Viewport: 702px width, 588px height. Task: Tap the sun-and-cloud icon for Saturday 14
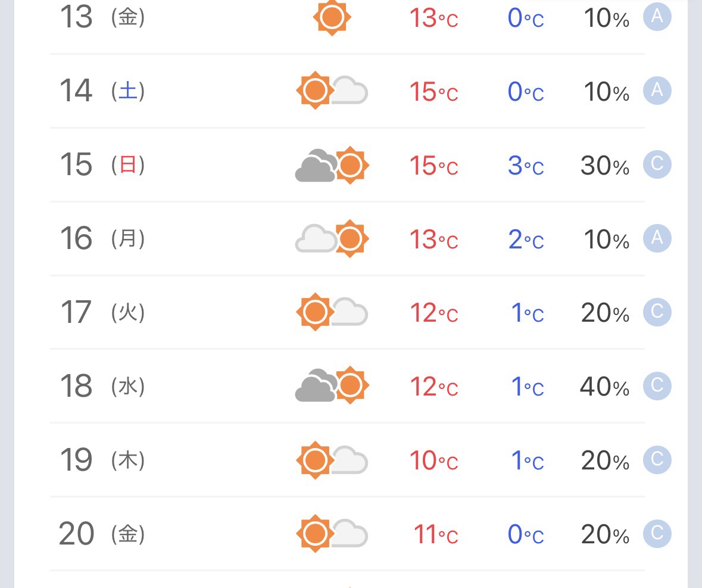tap(332, 91)
